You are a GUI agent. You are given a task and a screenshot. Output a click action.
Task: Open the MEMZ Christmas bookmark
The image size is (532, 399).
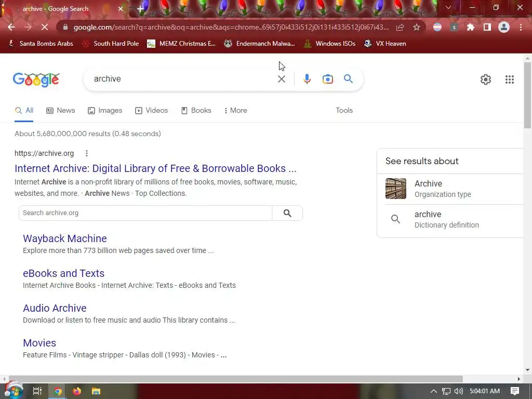[181, 44]
